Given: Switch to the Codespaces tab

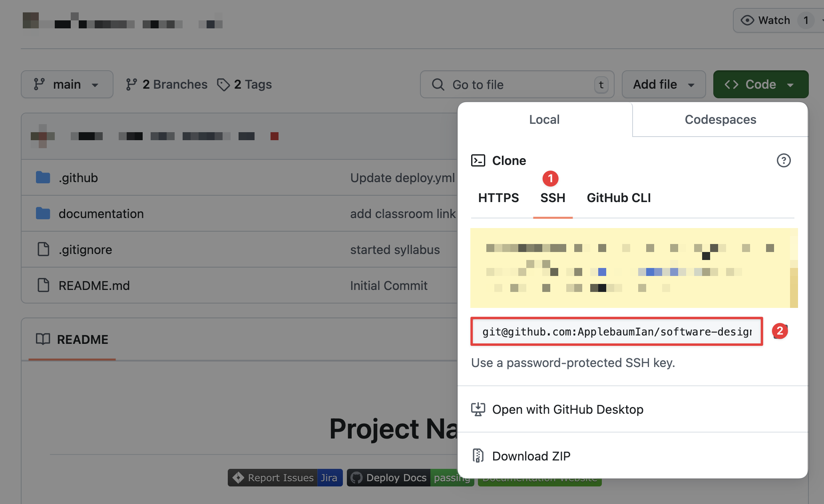Looking at the screenshot, I should coord(720,119).
